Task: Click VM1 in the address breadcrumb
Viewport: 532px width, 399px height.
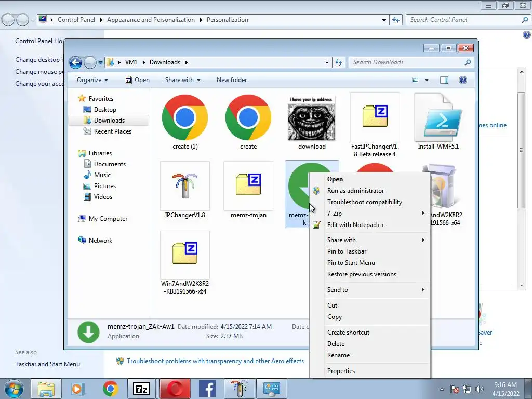Action: 131,62
